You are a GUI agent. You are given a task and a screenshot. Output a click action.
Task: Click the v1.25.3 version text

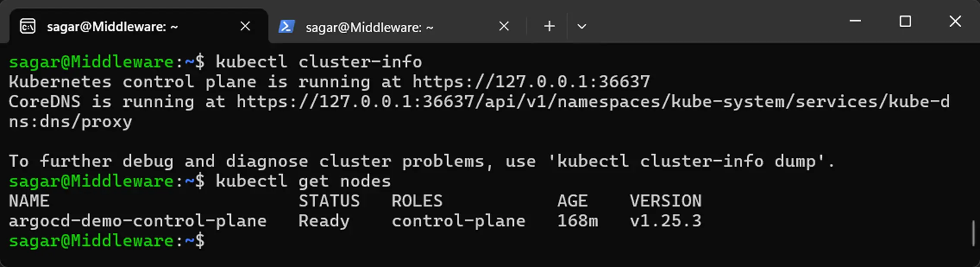coord(666,220)
